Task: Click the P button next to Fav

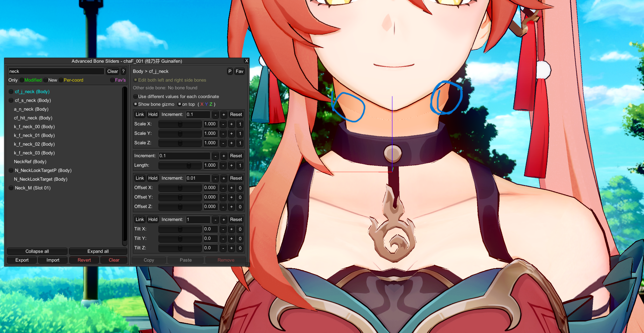Action: [x=230, y=71]
